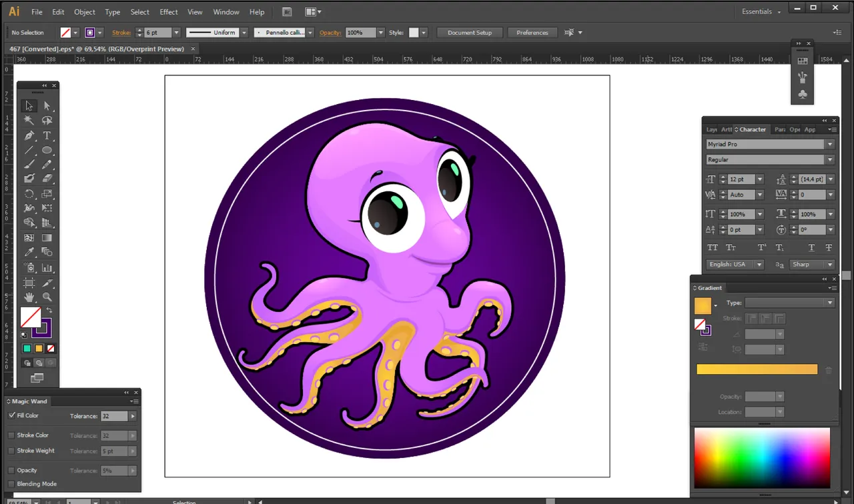854x504 pixels.
Task: Pick the Artboard tool
Action: coord(29,283)
